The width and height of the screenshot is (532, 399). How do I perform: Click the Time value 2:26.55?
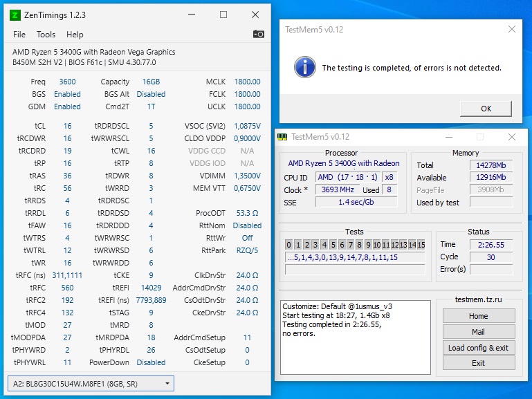pos(491,245)
